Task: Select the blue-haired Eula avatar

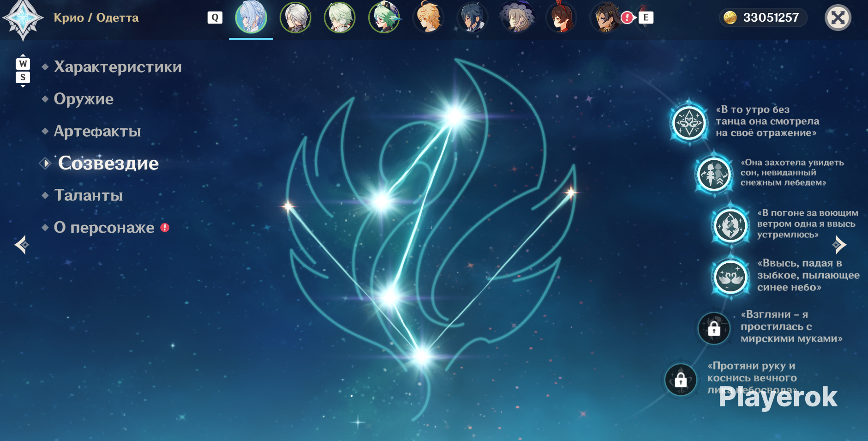Action: click(x=251, y=18)
